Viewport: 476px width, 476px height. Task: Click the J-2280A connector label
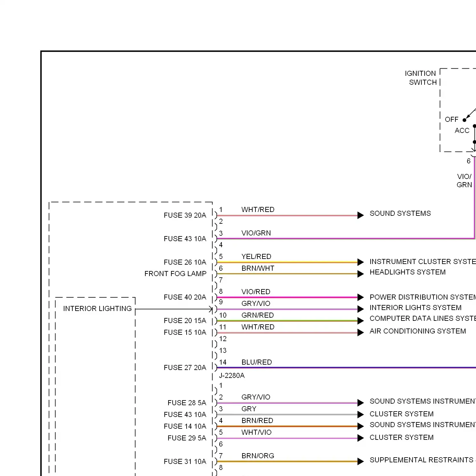tap(232, 376)
